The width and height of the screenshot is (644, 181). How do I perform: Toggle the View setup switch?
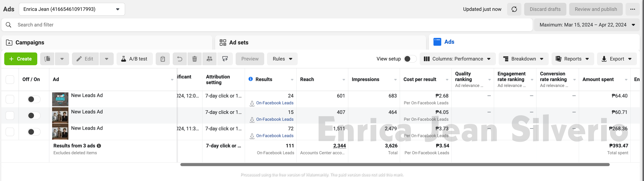pyautogui.click(x=410, y=59)
